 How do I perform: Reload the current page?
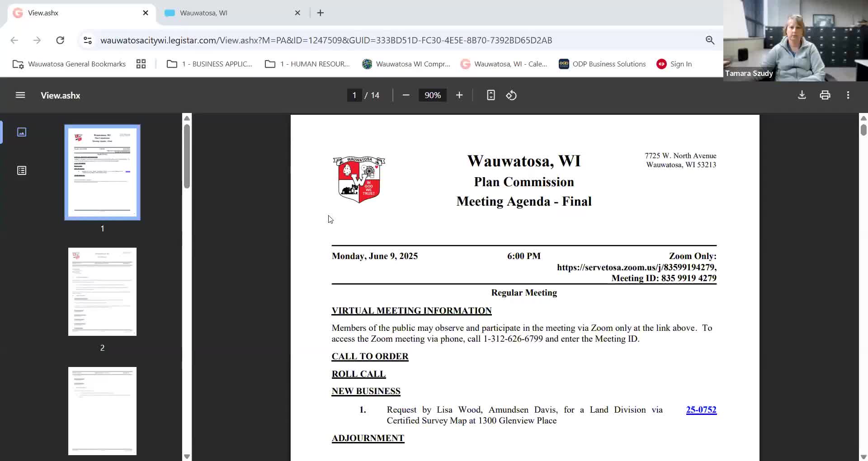[x=60, y=40]
